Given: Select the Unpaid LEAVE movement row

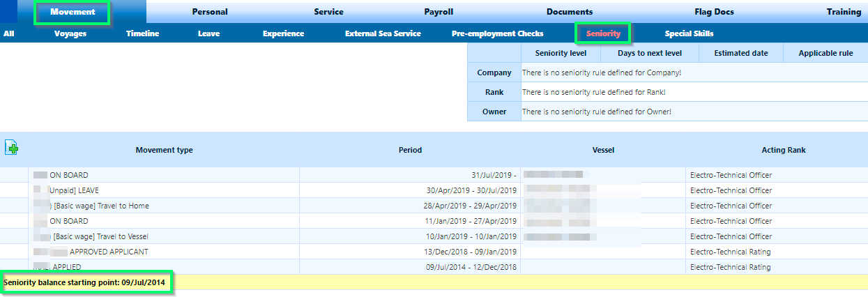Looking at the screenshot, I should [434, 190].
